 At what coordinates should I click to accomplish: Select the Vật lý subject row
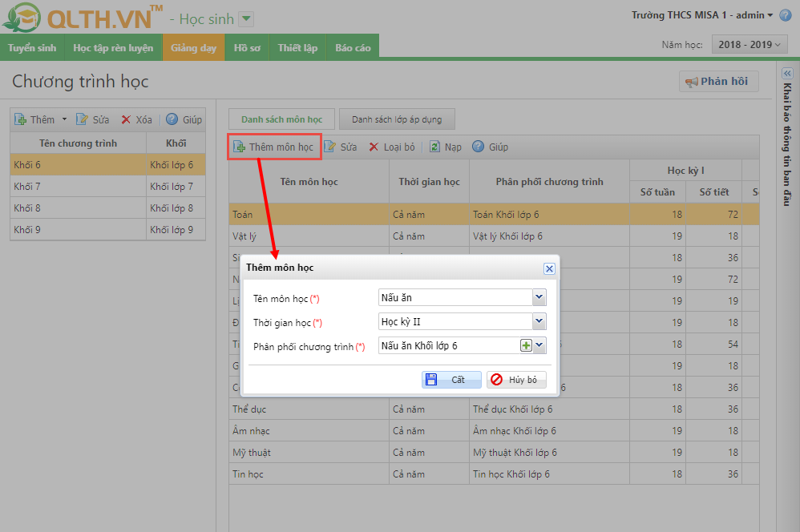494,236
